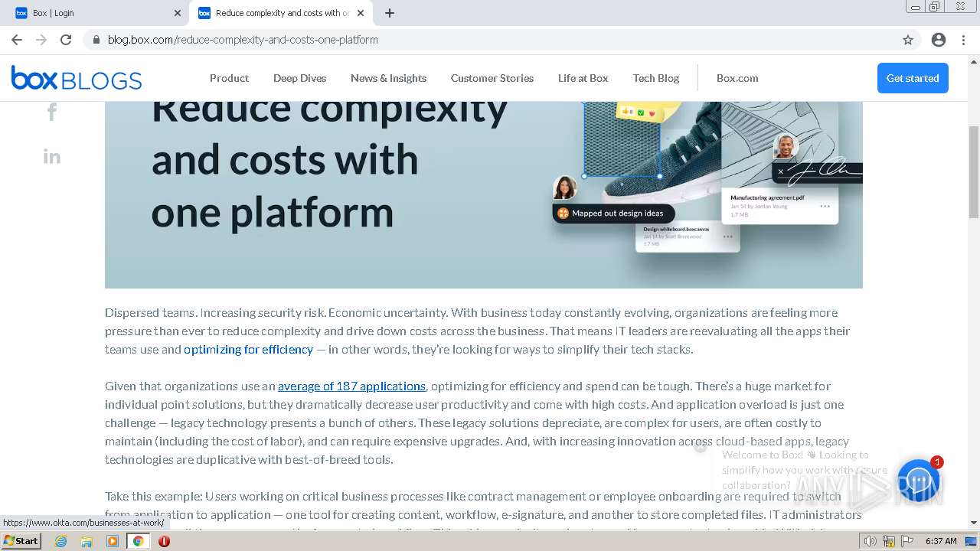
Task: Open the Windows Start menu
Action: coord(21,541)
